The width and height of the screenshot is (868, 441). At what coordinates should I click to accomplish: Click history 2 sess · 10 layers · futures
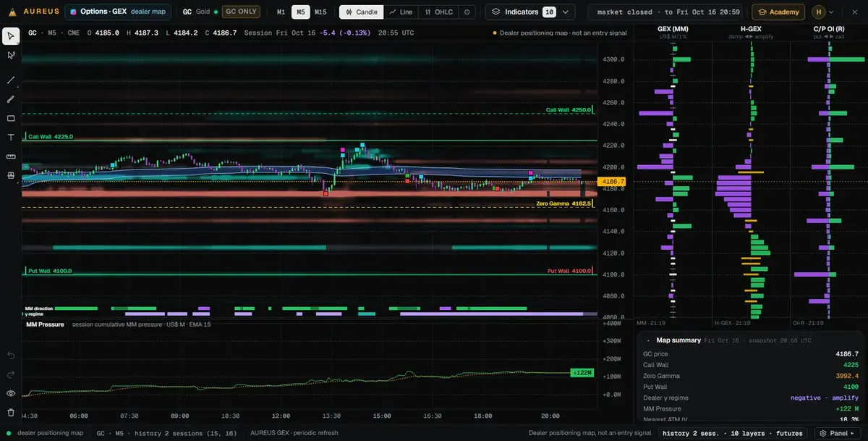pyautogui.click(x=734, y=433)
